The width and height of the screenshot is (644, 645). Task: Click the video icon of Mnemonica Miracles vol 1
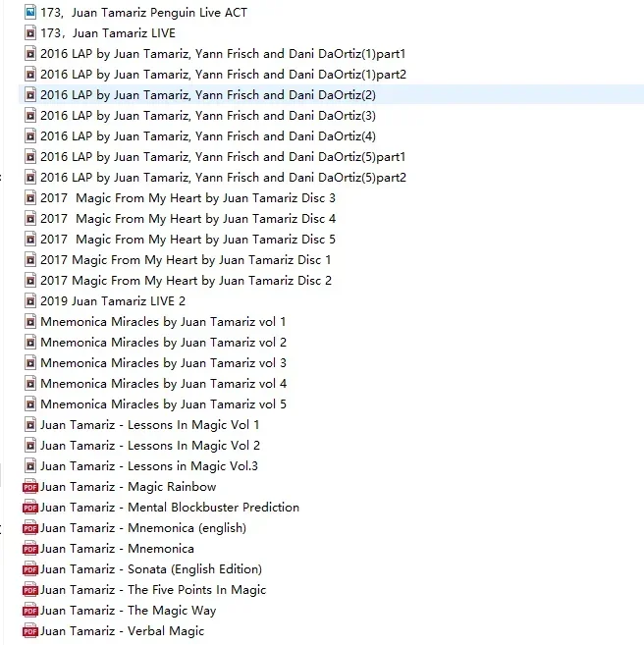pyautogui.click(x=30, y=321)
